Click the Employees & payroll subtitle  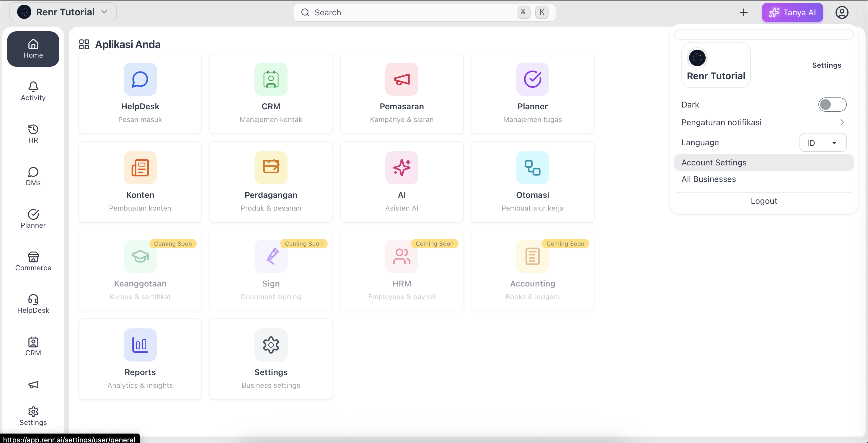[x=402, y=297]
